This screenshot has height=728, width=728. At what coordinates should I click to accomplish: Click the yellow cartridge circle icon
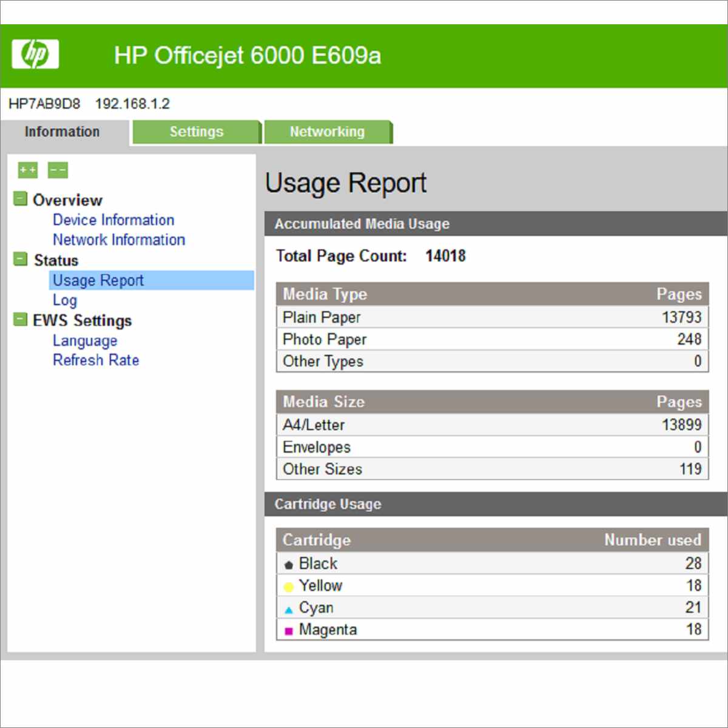click(289, 587)
